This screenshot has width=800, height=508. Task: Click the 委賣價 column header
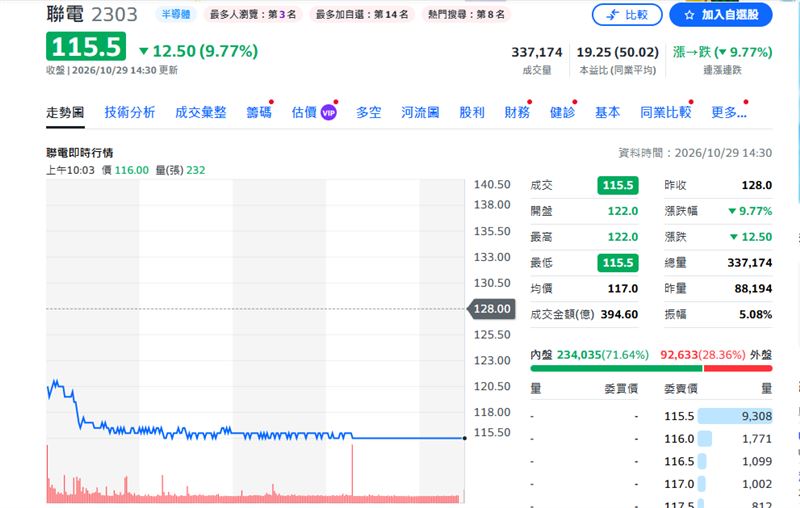click(681, 389)
